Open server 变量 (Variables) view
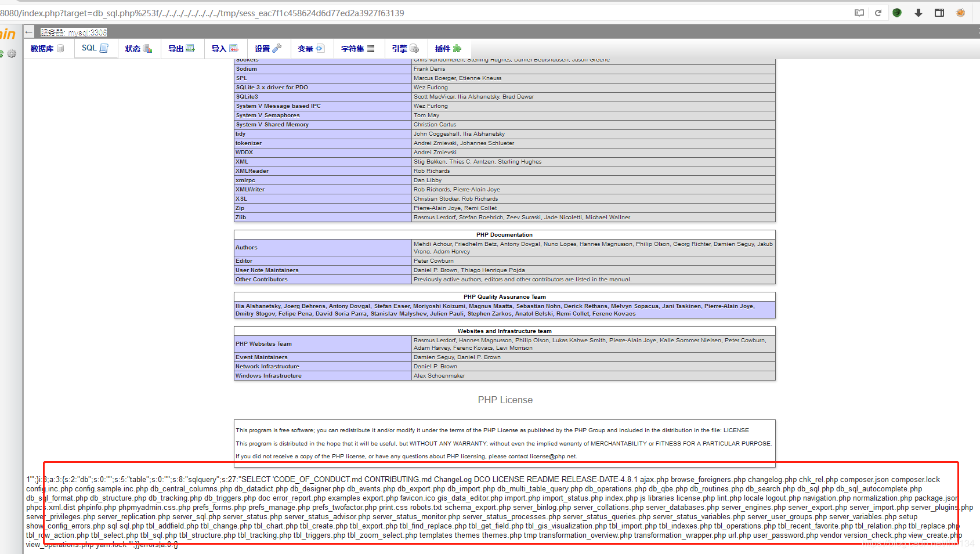 pyautogui.click(x=310, y=48)
